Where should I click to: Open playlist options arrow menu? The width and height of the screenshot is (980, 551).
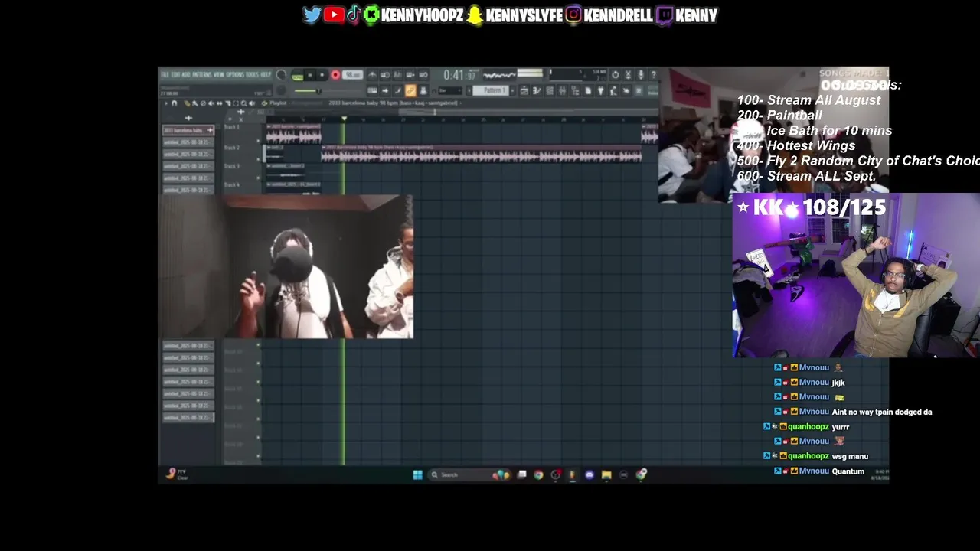pyautogui.click(x=166, y=103)
